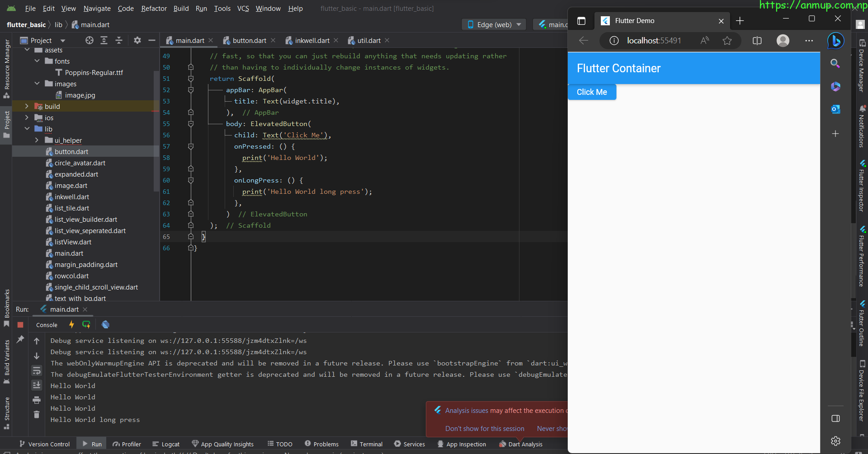The width and height of the screenshot is (868, 454).
Task: Open Flutter DevTools icon in Run toolbar
Action: (105, 324)
